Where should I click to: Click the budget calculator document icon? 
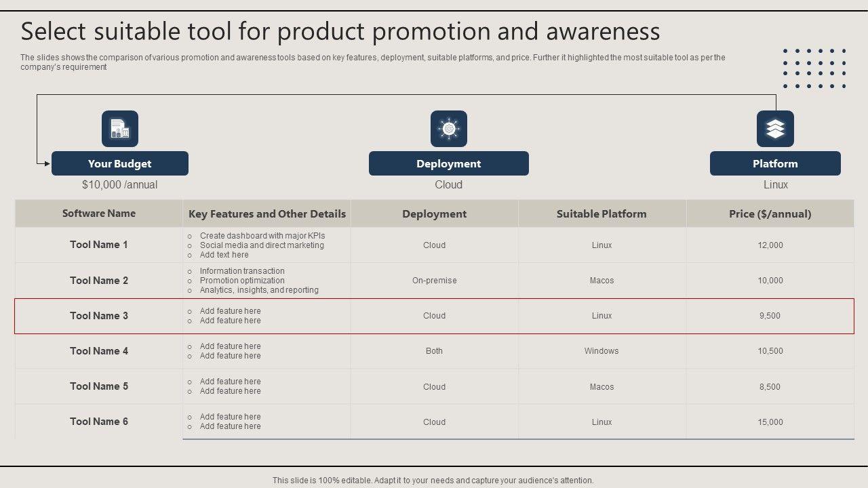120,129
